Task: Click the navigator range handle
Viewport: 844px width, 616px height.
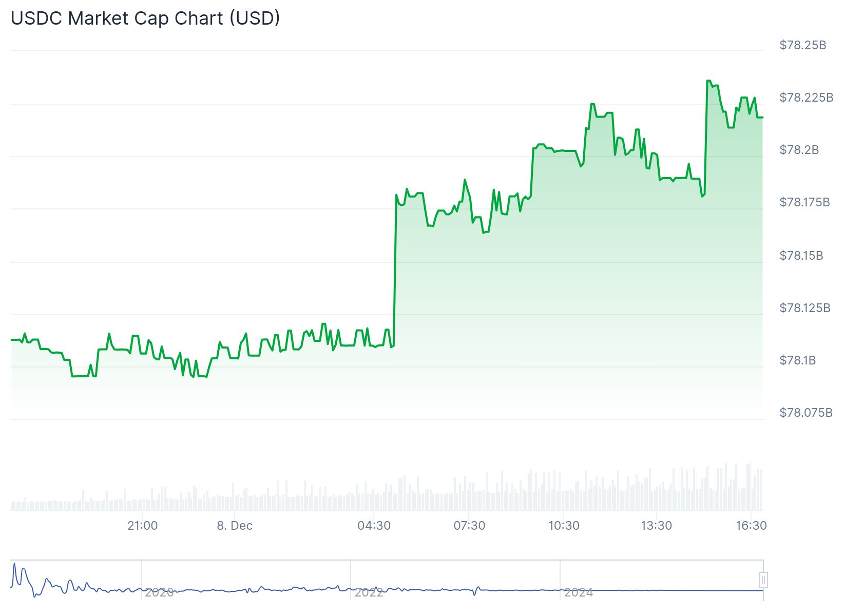Action: point(763,580)
